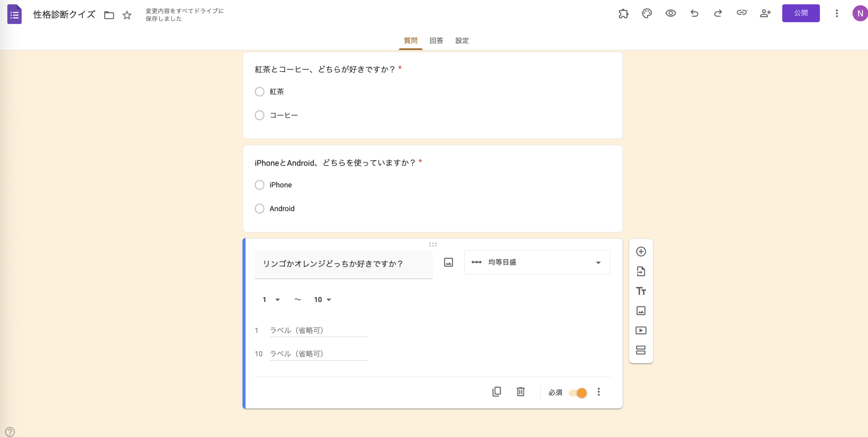Click the リンゴかオレンジ question title field
The height and width of the screenshot is (437, 868).
[343, 264]
